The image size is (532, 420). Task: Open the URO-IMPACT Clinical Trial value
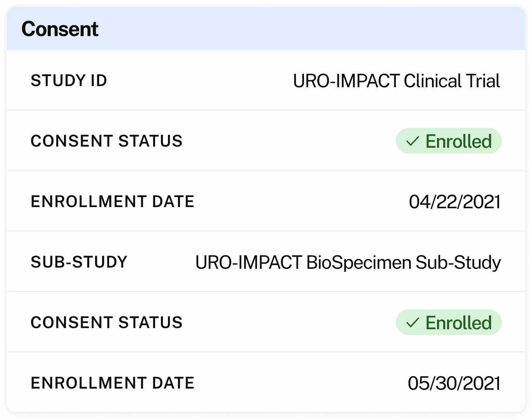point(396,81)
